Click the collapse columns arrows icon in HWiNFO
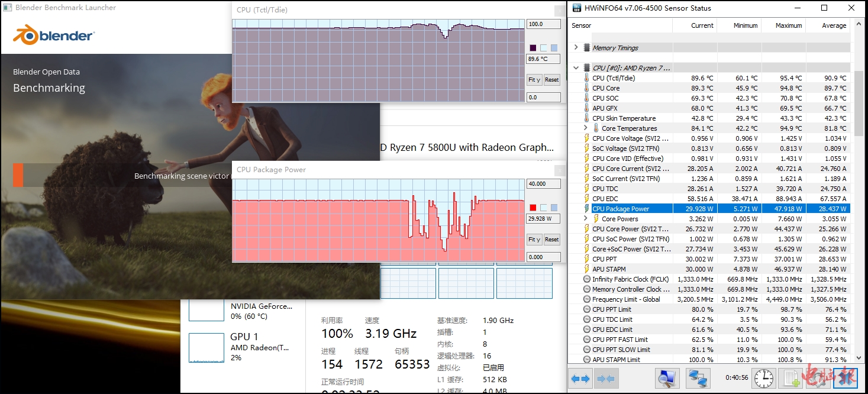 (605, 378)
